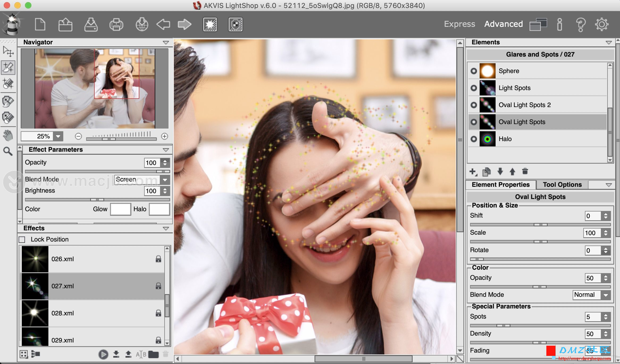Image resolution: width=620 pixels, height=364 pixels.
Task: Toggle visibility of Halo element
Action: point(474,139)
